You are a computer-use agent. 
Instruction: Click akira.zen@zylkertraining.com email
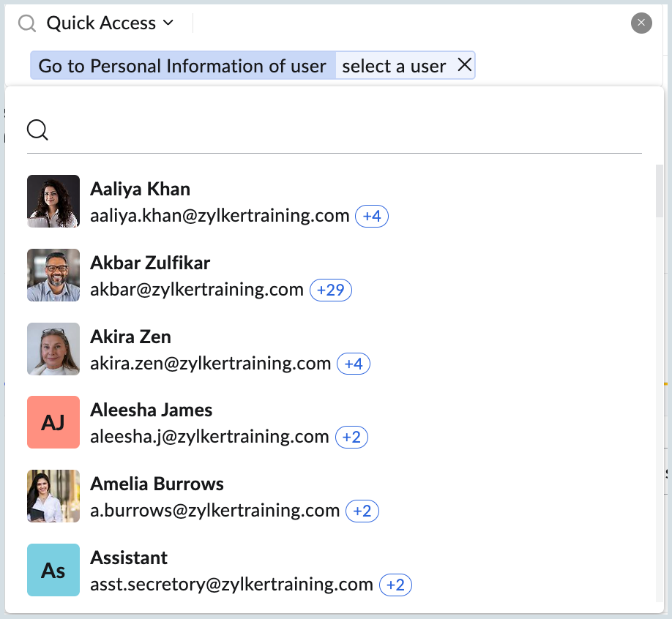[210, 363]
